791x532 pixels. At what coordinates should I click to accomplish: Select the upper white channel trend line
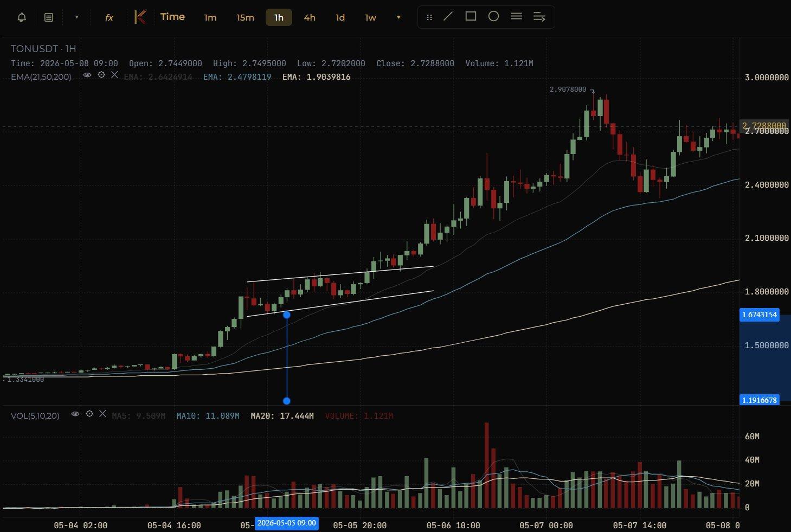(x=340, y=274)
